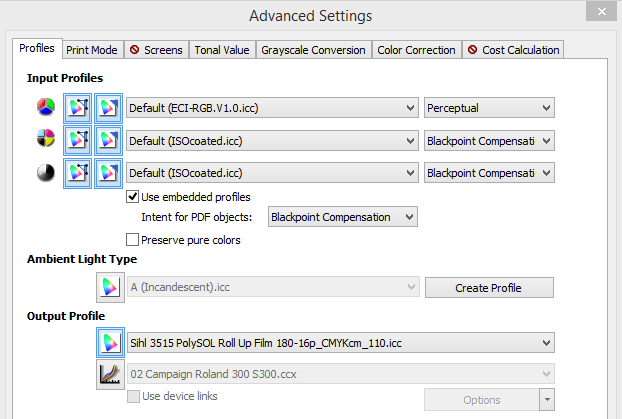Click the Options button

(x=481, y=400)
